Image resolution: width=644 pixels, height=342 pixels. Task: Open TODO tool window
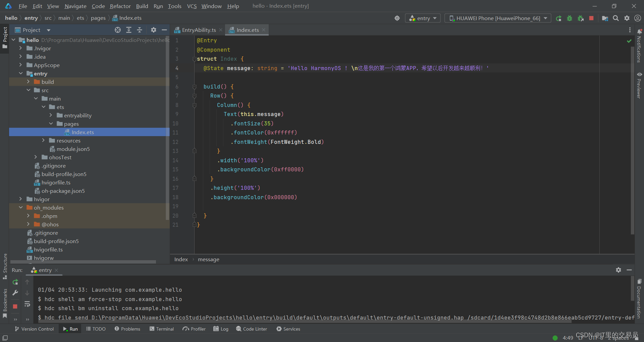click(96, 329)
